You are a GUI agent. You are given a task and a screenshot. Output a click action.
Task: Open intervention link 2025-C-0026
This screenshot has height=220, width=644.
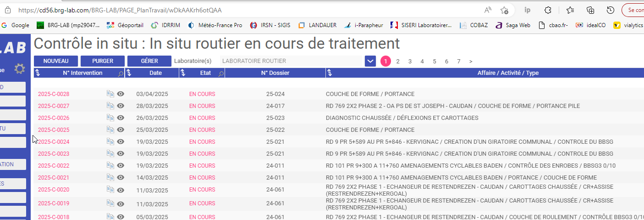54,118
